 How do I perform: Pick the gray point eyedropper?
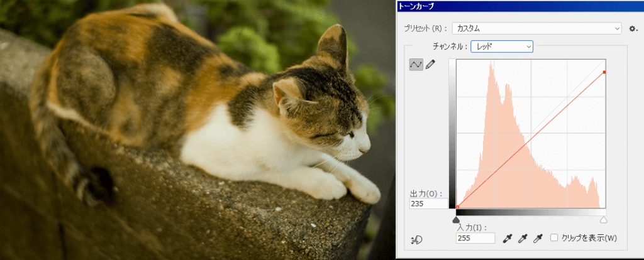(x=523, y=238)
